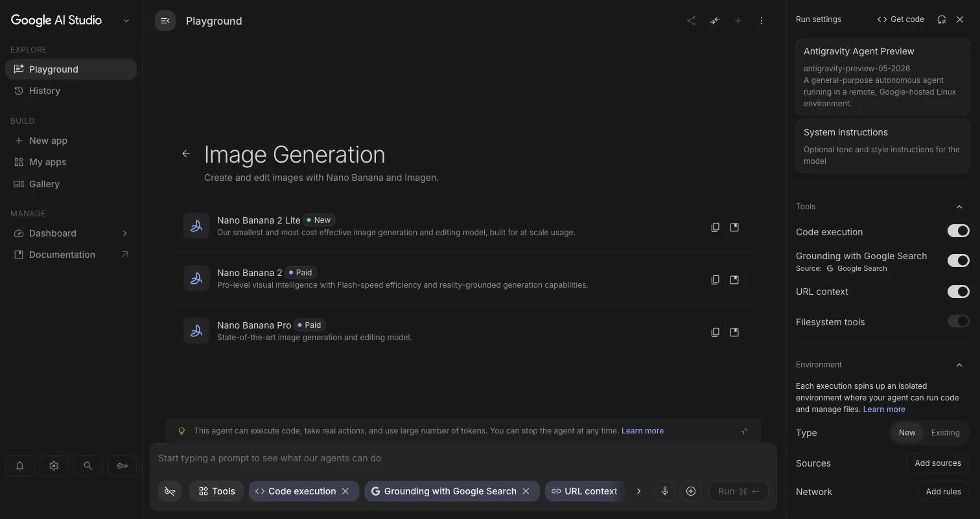This screenshot has width=980, height=519.
Task: Click the Add rules button
Action: coord(943,492)
